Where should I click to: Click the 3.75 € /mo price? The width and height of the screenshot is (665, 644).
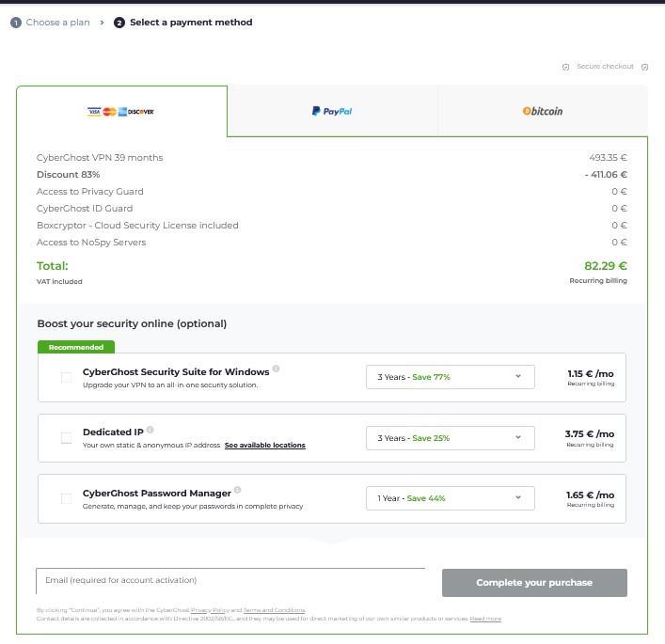590,434
